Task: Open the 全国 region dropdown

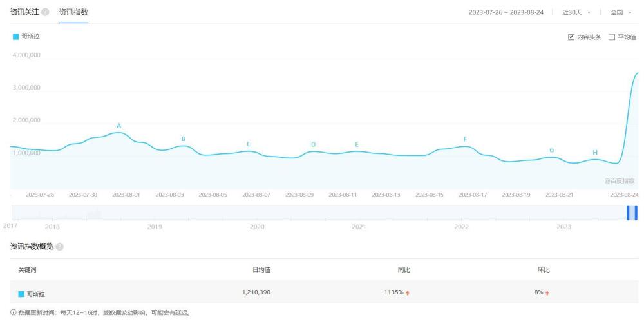Action: coord(621,12)
